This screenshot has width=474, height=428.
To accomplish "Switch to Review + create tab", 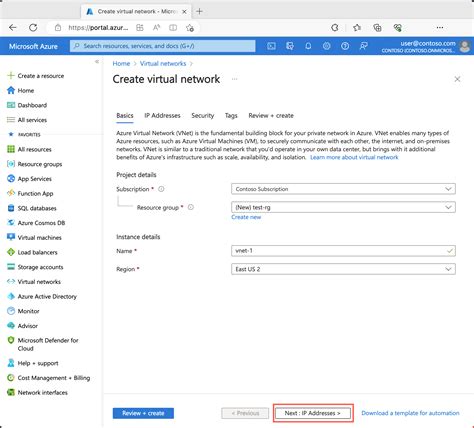I will [x=271, y=116].
